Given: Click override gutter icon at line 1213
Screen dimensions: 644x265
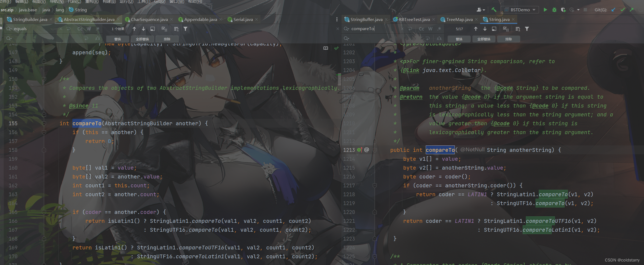Looking at the screenshot, I should pyautogui.click(x=360, y=150).
